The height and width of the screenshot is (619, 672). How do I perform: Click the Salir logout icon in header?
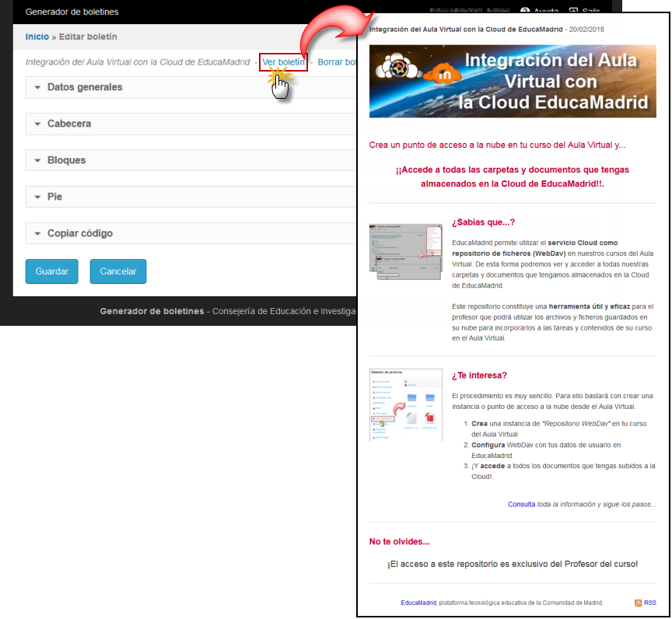[x=573, y=11]
